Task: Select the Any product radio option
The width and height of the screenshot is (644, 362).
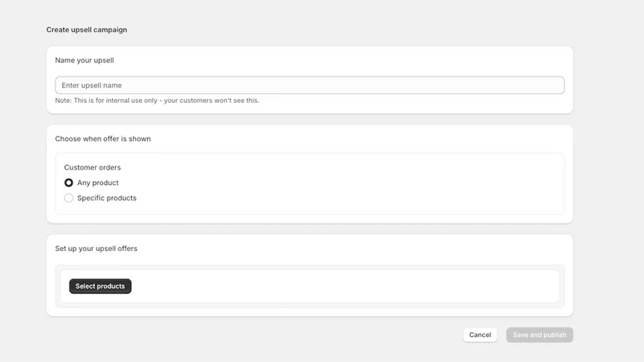Action: [x=68, y=183]
